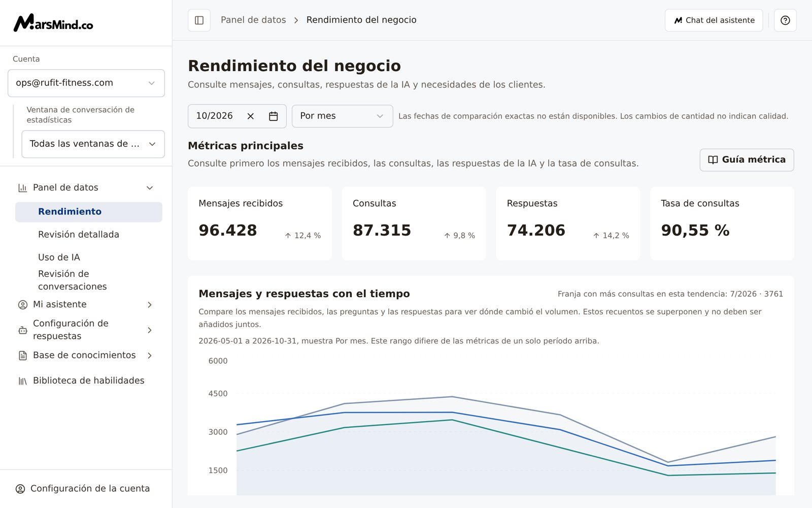The height and width of the screenshot is (508, 812).
Task: Open the Por mes granularity dropdown
Action: 343,116
